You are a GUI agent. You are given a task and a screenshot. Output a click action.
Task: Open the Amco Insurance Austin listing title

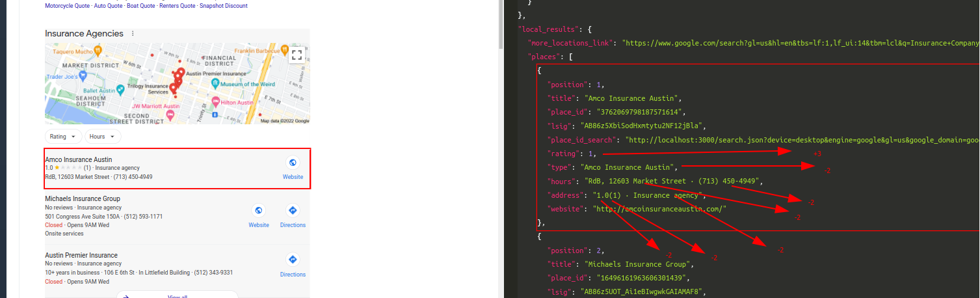coord(78,159)
